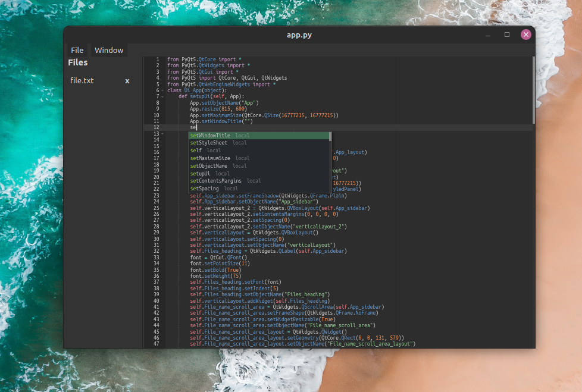Click the autocomplete popup scrollbar thumb
Image resolution: width=582 pixels, height=392 pixels.
pos(330,136)
